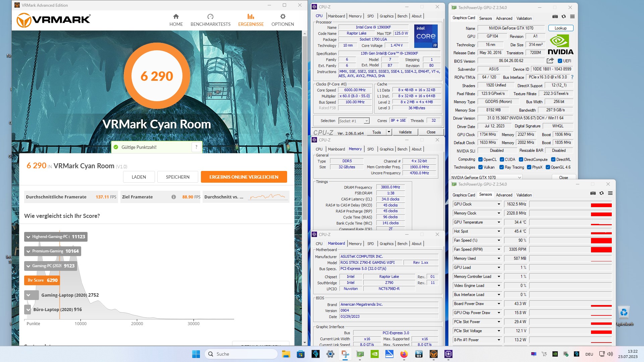Click the taskbar Suche search field
Screen dimensions: 644x362
pyautogui.click(x=241, y=354)
